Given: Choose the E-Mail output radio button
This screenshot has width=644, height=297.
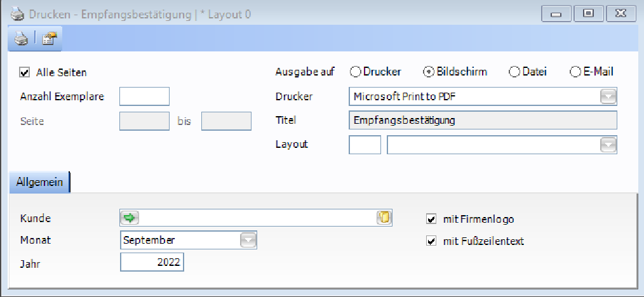Looking at the screenshot, I should tap(575, 72).
